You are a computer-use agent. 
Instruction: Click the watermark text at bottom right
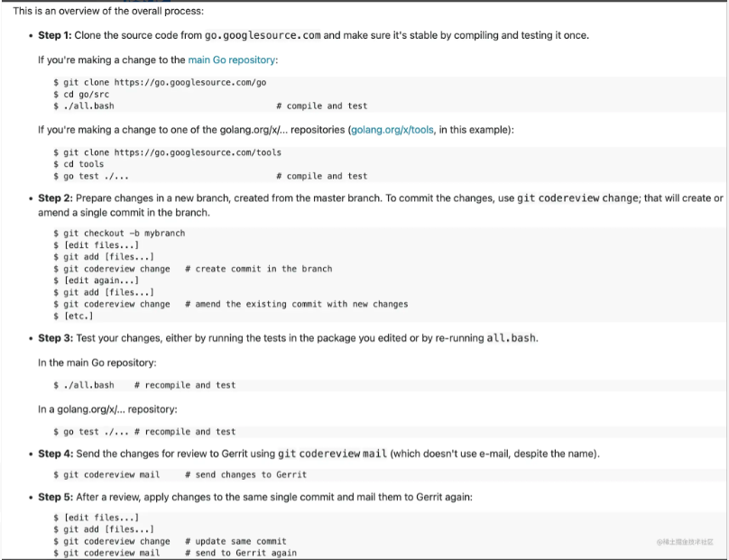click(685, 542)
